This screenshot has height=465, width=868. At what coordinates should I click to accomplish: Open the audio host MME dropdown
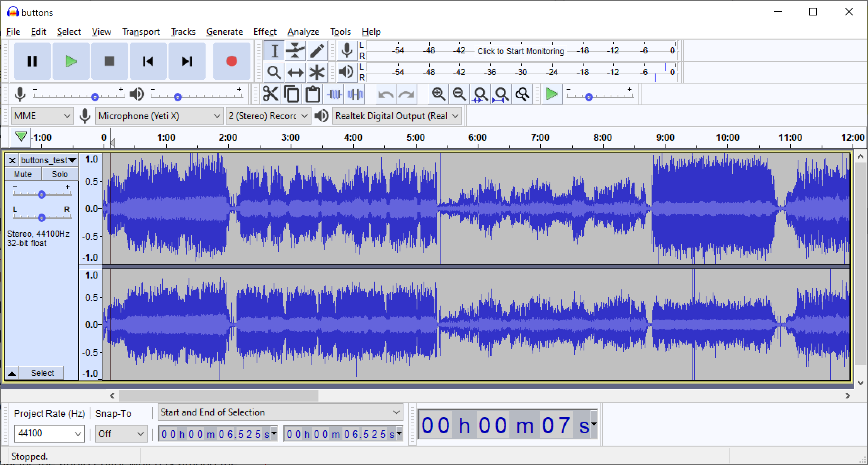[43, 116]
